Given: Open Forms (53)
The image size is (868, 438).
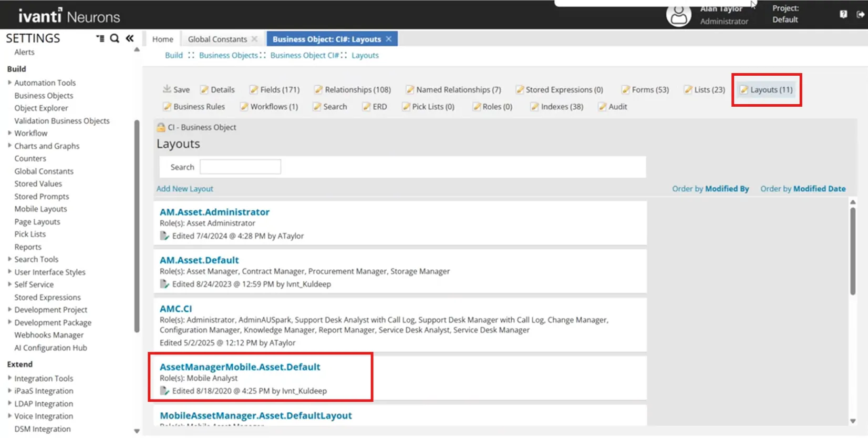Looking at the screenshot, I should (645, 89).
